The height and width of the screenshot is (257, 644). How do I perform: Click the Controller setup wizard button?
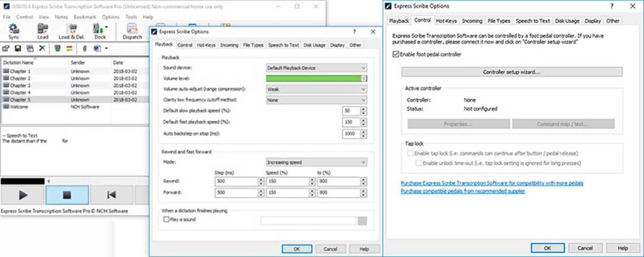pos(511,72)
